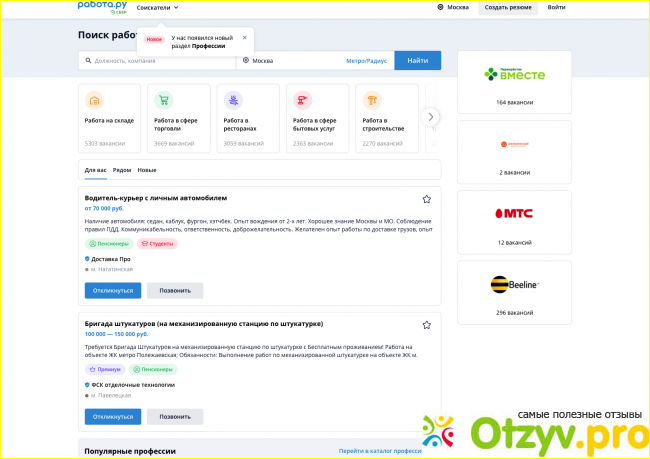Click Позвонить on Бригада штукатуров vacancy
The width and height of the screenshot is (650, 459).
click(175, 416)
